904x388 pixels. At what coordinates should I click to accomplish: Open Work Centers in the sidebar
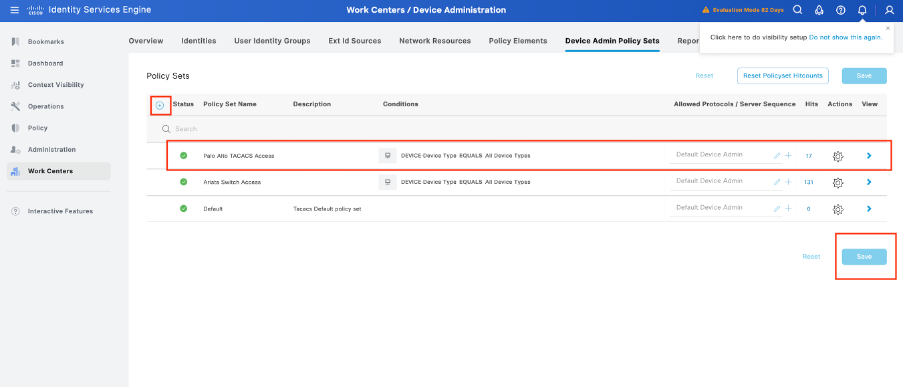[x=59, y=171]
